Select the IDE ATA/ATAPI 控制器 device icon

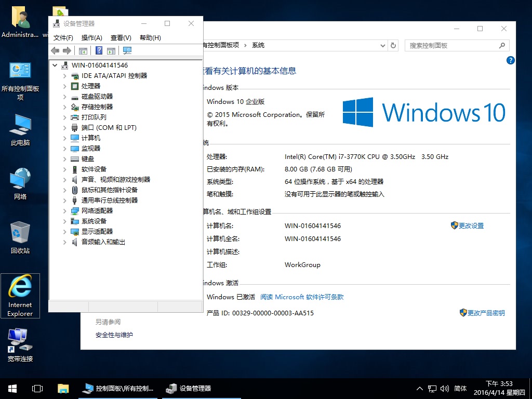tap(75, 76)
